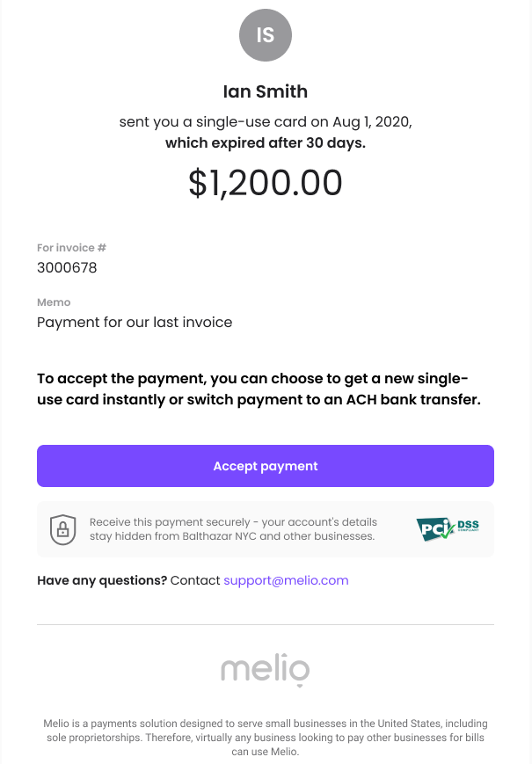This screenshot has width=532, height=764.
Task: Click the Ian Smith sender name
Action: (x=266, y=91)
